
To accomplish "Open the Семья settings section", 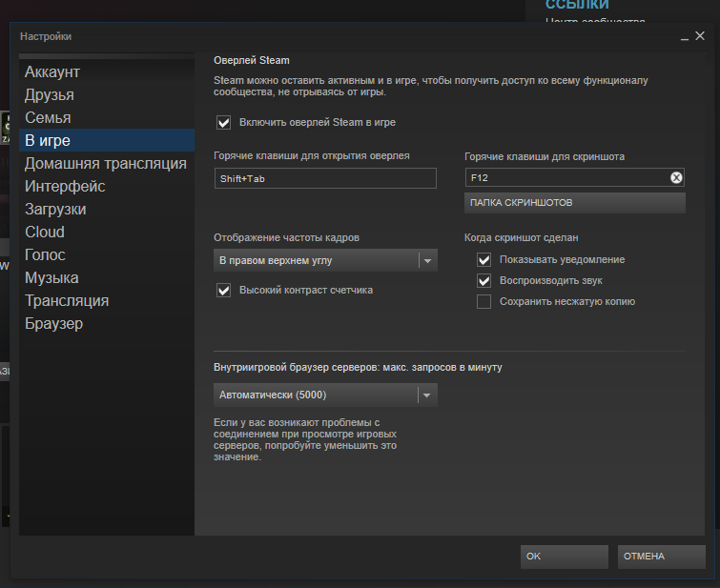I will tap(107, 117).
